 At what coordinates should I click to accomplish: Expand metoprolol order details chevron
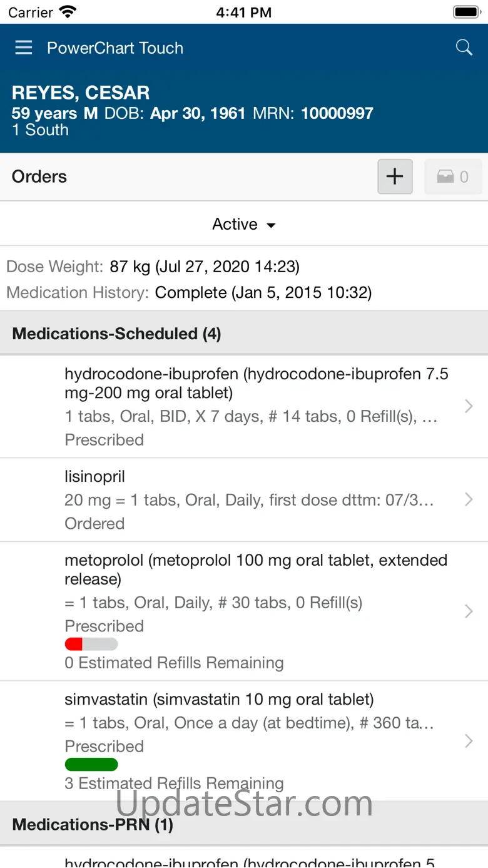coord(469,611)
